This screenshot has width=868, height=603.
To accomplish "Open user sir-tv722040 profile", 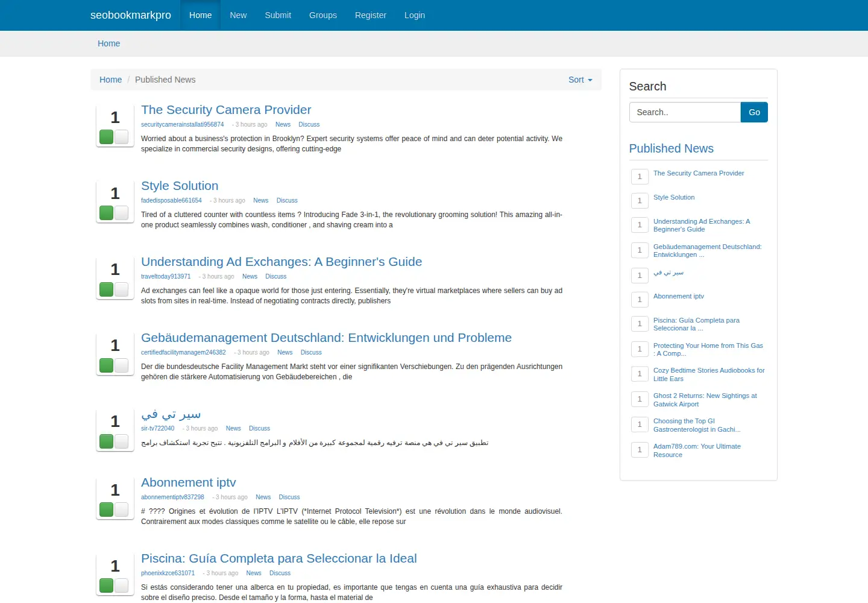I will tap(158, 429).
